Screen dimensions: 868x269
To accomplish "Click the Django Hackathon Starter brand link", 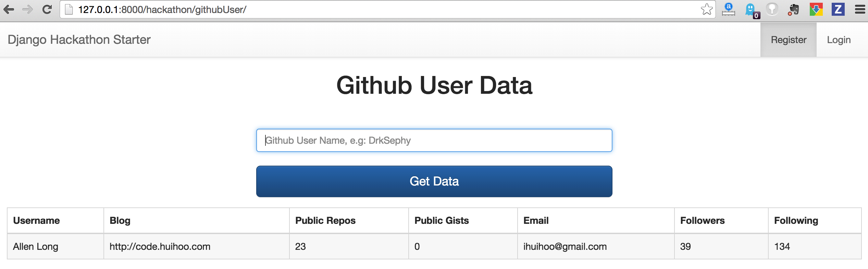I will click(x=79, y=40).
